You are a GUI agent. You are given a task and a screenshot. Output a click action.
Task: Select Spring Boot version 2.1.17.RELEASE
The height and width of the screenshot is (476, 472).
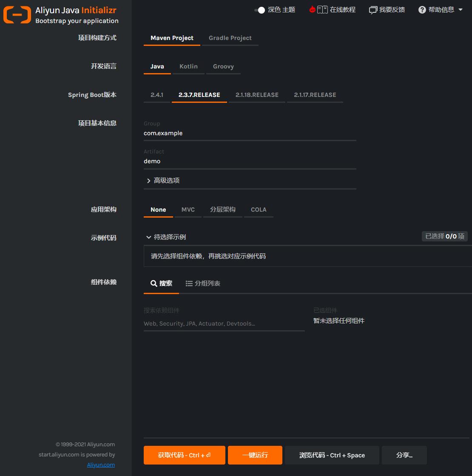pos(315,95)
